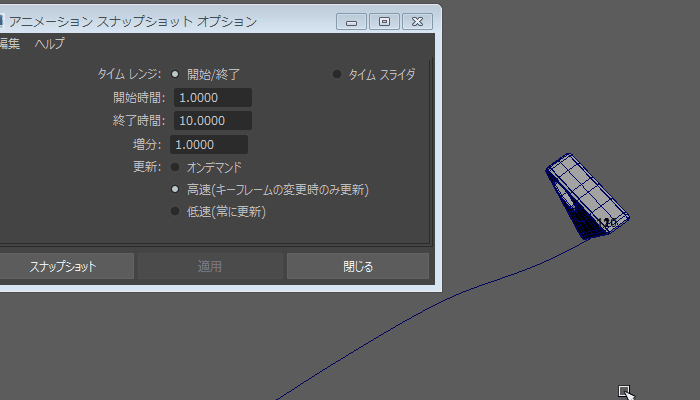Select the motion path curve in viewport
Image resolution: width=700 pixels, height=400 pixels.
coord(442,302)
